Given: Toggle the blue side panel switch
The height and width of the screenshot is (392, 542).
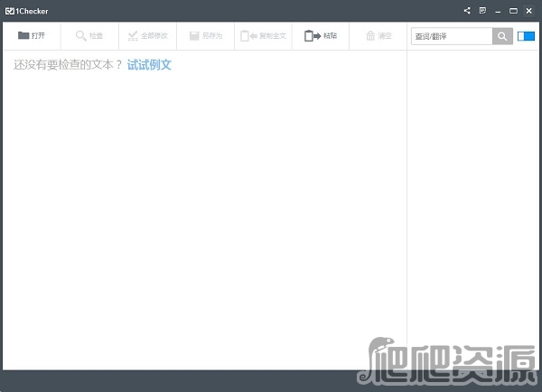Looking at the screenshot, I should click(526, 36).
